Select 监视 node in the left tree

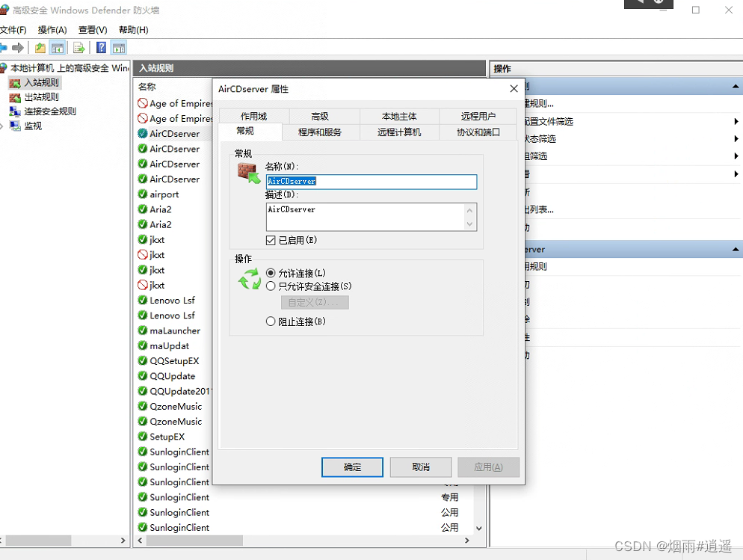[33, 126]
